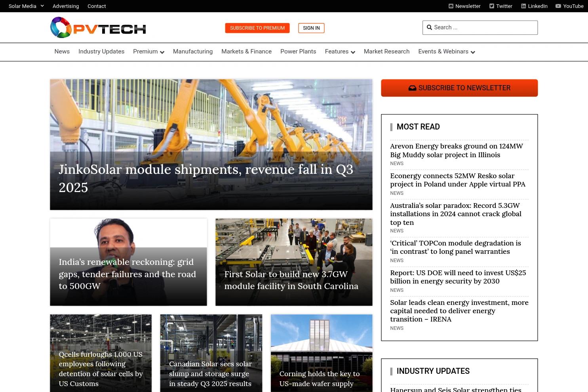Click the INDUSTRY UPDATES sidebar heading

[x=433, y=371]
